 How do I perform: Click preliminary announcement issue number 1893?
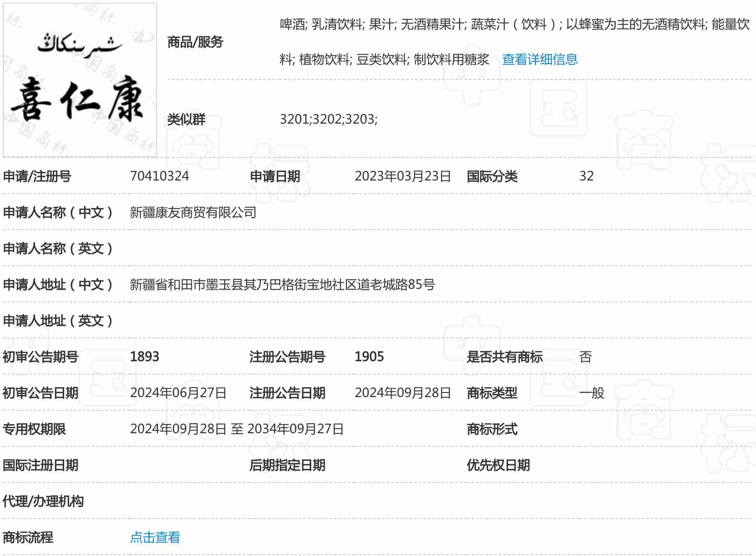click(144, 357)
